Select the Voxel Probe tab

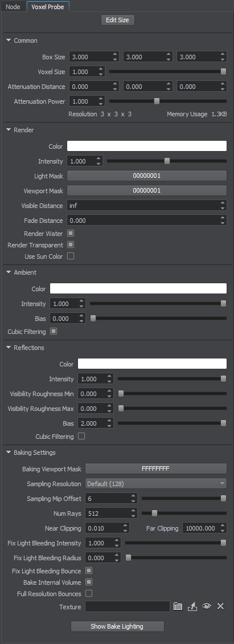[48, 7]
